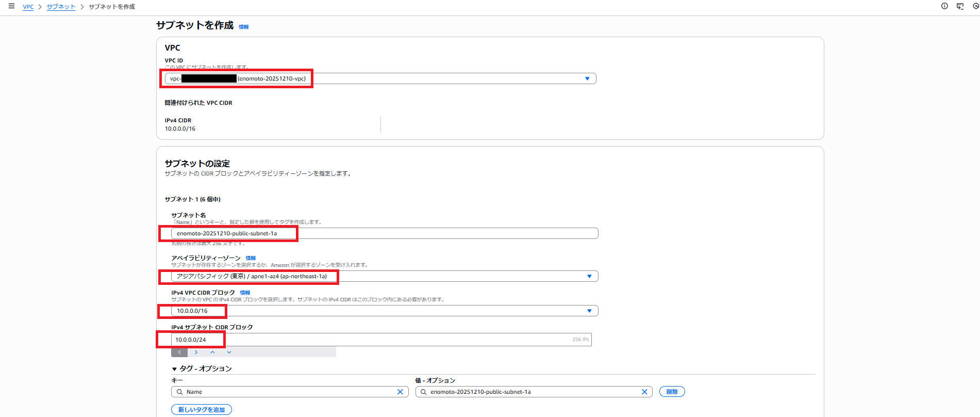Screen dimensions: 980x417
Task: Click the 削除 button for the tag
Action: pos(672,392)
